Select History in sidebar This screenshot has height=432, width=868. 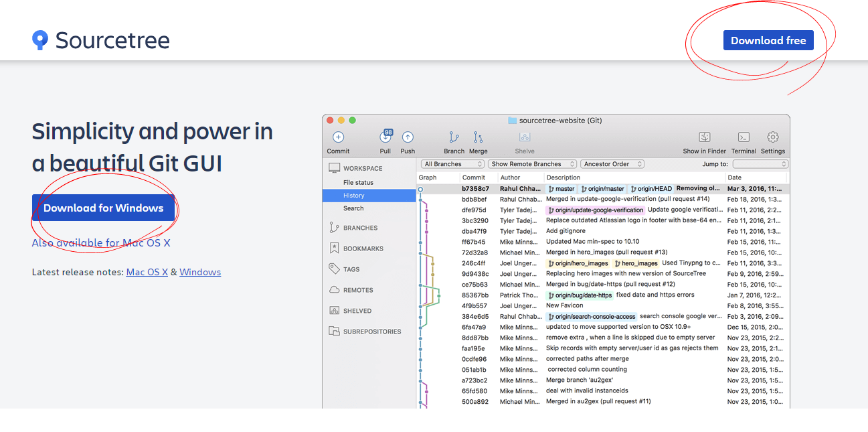[x=369, y=196]
